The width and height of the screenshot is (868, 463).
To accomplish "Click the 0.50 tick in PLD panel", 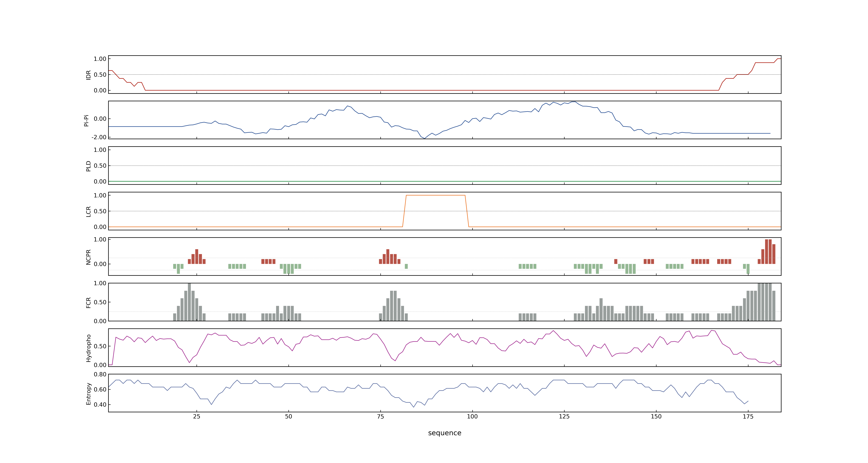I will tap(100, 165).
